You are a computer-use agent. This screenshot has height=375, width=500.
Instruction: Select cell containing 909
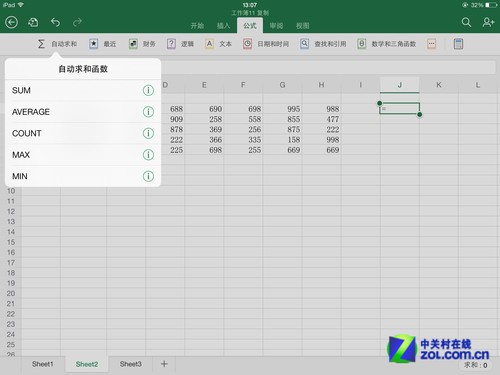pos(165,119)
